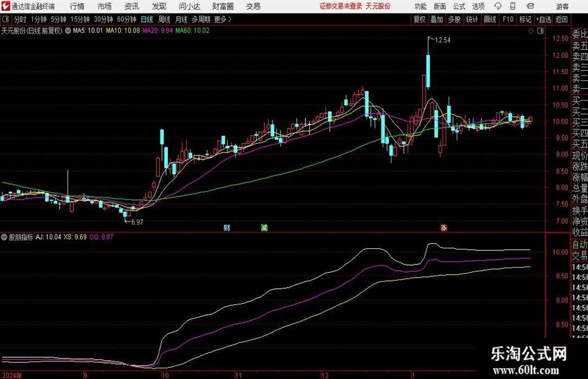Open the 资讯 menu
This screenshot has width=588, height=379.
(131, 6)
